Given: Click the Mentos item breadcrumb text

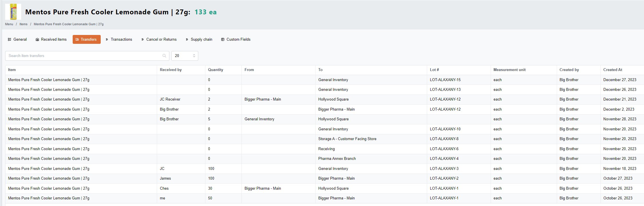Looking at the screenshot, I should (69, 24).
